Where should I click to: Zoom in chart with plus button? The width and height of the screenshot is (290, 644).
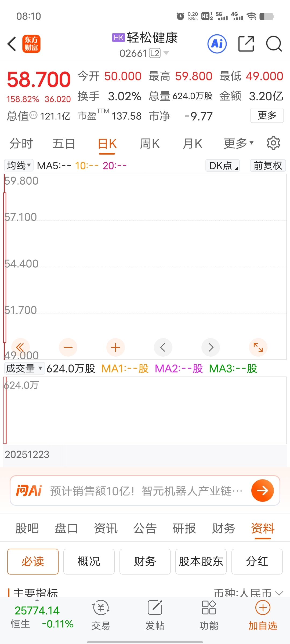tap(115, 347)
